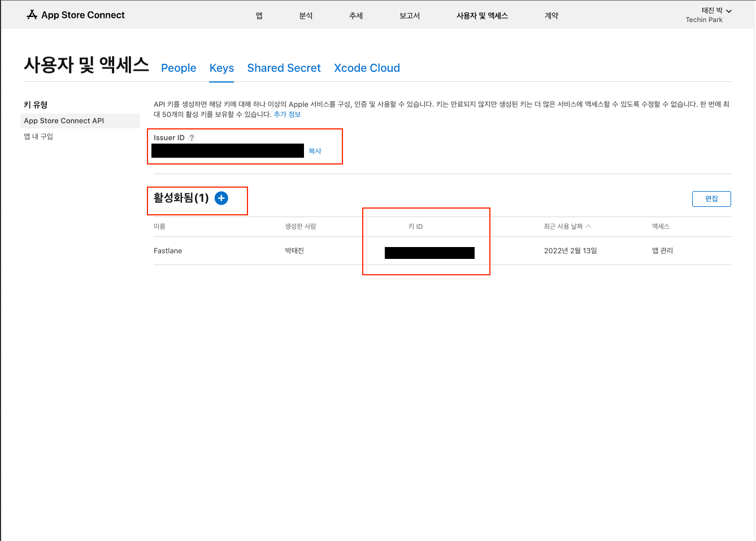Open the 추세 navigation item
Viewport: 756px width, 541px height.
[x=356, y=16]
